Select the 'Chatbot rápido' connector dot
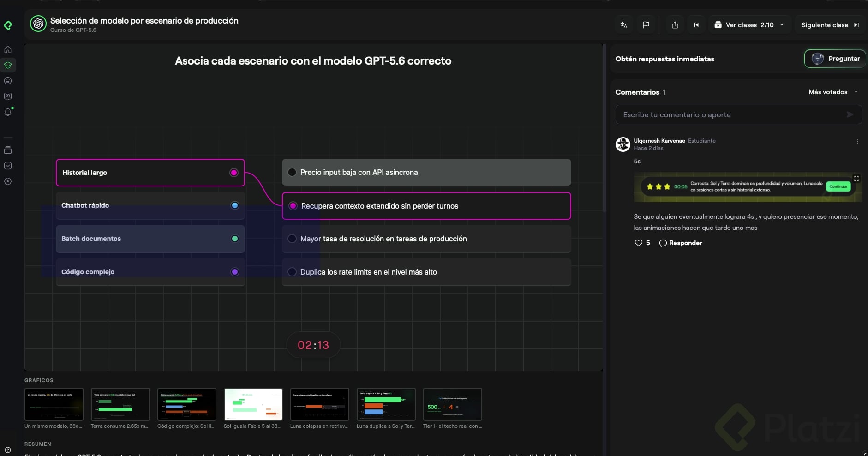Screen dimensions: 868x456 pos(235,205)
